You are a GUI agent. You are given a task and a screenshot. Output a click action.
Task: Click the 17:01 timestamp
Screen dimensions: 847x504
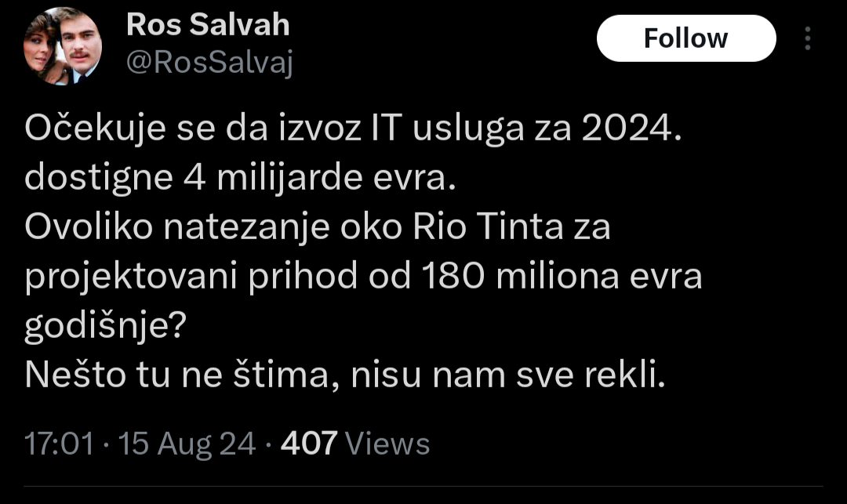pyautogui.click(x=60, y=444)
